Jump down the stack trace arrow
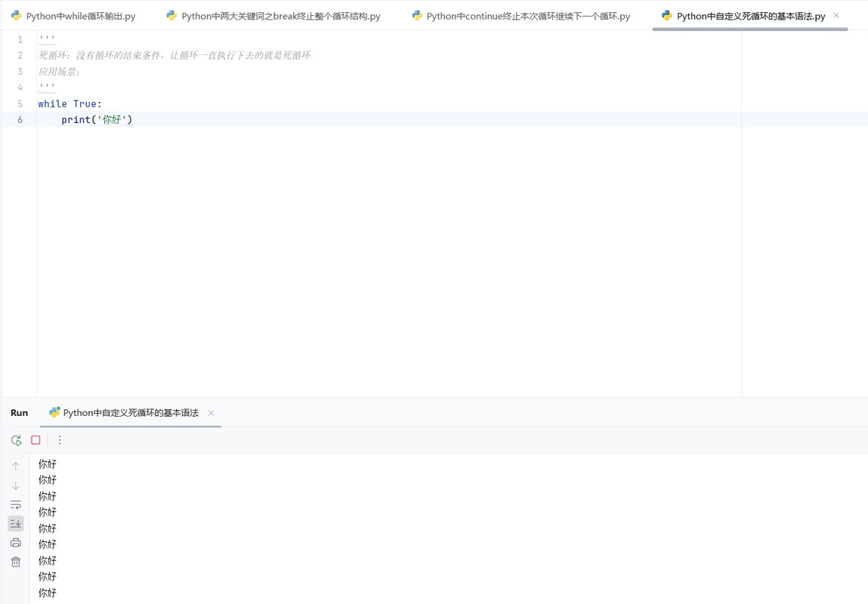 coord(16,485)
